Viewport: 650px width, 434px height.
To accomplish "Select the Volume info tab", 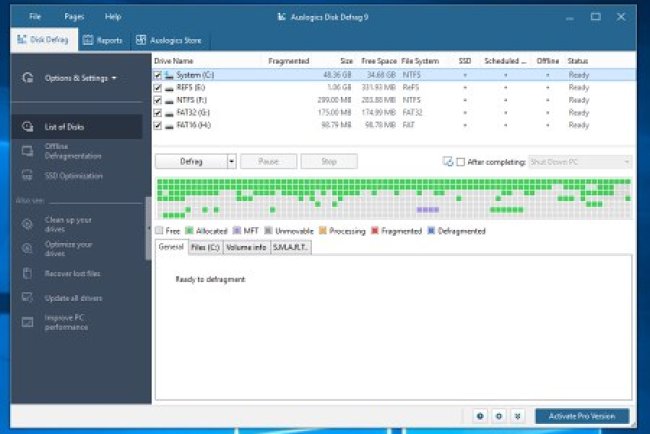I will coord(246,247).
